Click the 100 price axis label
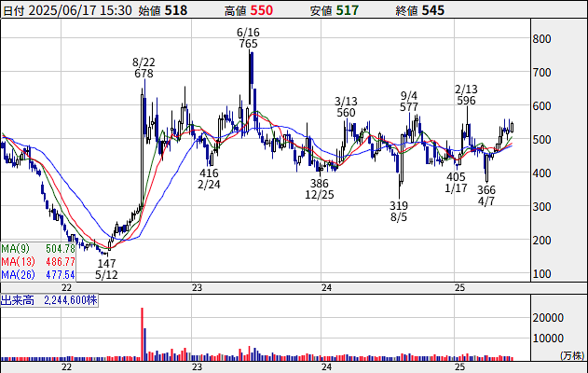This screenshot has height=373, width=588. pyautogui.click(x=542, y=274)
